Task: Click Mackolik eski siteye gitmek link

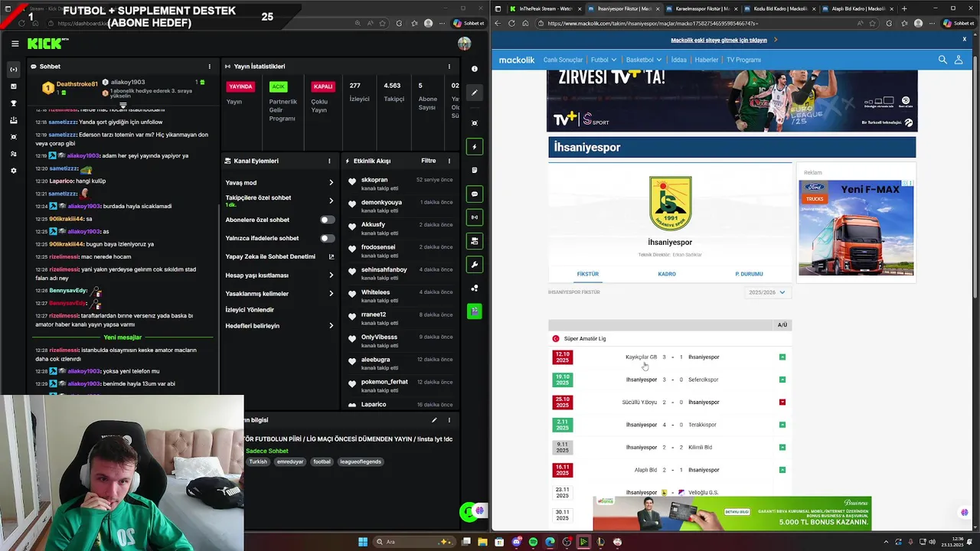Action: [x=719, y=40]
